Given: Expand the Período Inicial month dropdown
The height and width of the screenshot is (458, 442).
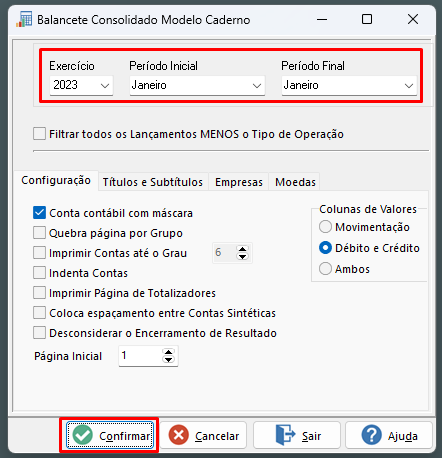Looking at the screenshot, I should [197, 85].
